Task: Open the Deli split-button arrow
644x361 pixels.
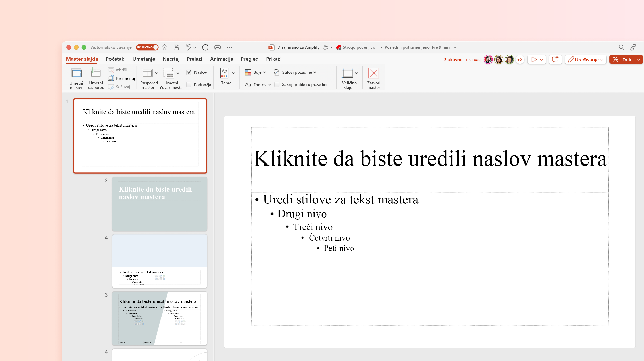Action: click(639, 60)
